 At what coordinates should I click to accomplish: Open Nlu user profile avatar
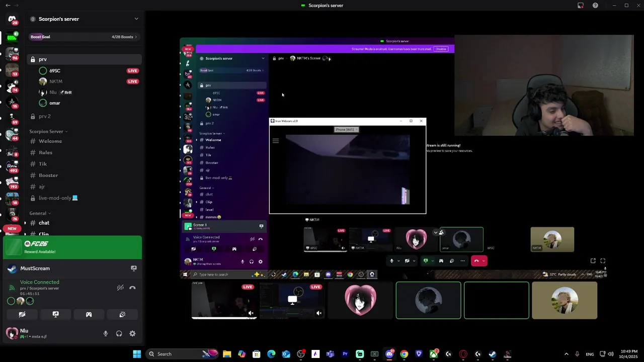coord(12,333)
